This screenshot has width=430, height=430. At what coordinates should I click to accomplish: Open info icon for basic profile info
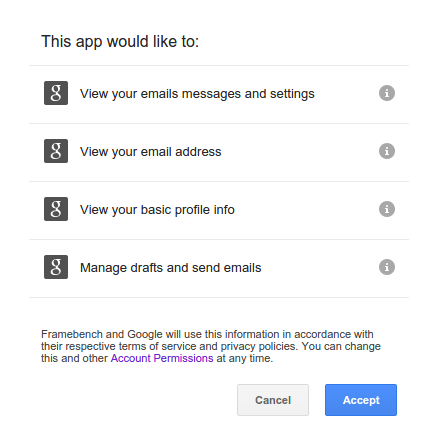pyautogui.click(x=387, y=209)
